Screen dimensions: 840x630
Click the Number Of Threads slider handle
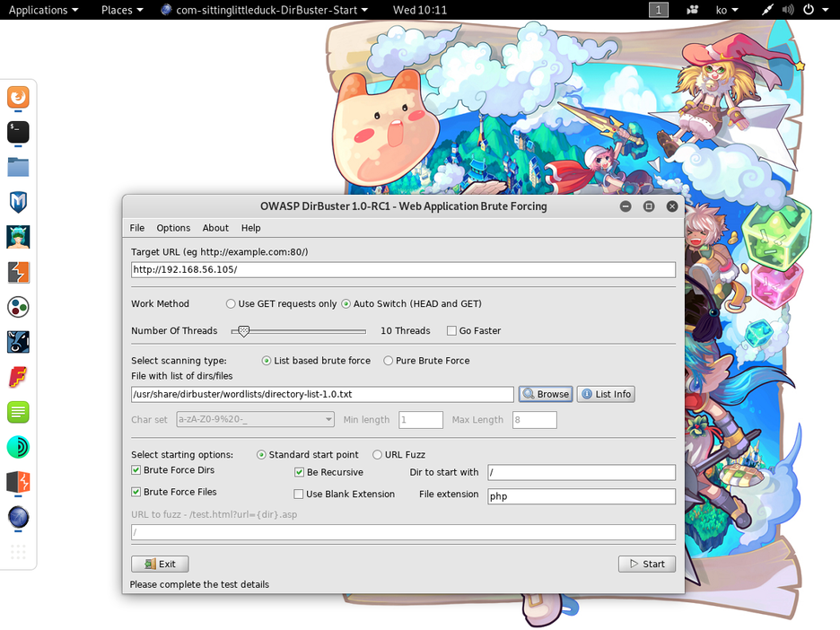coord(244,331)
